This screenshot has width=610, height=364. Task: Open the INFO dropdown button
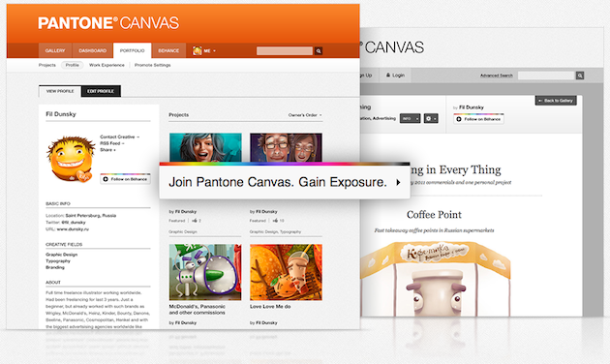410,119
